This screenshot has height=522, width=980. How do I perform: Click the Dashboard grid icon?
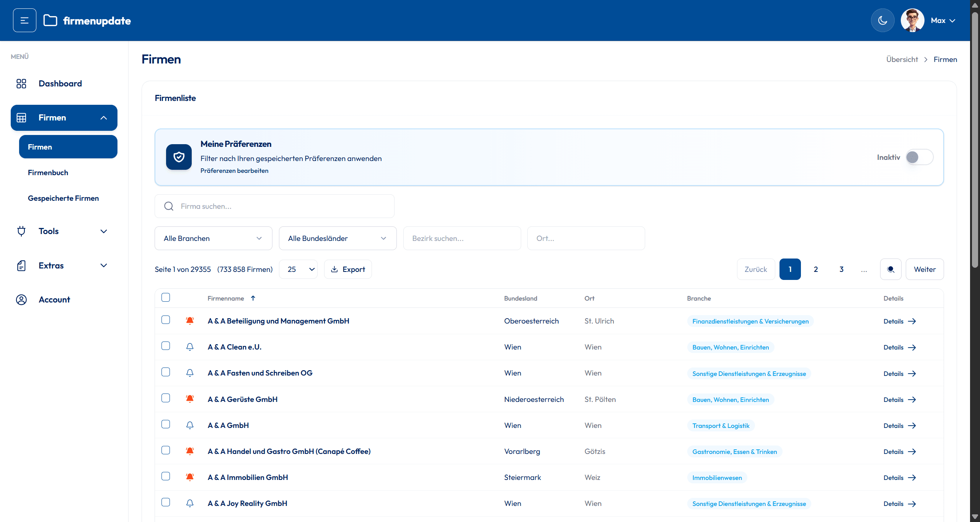coord(21,83)
